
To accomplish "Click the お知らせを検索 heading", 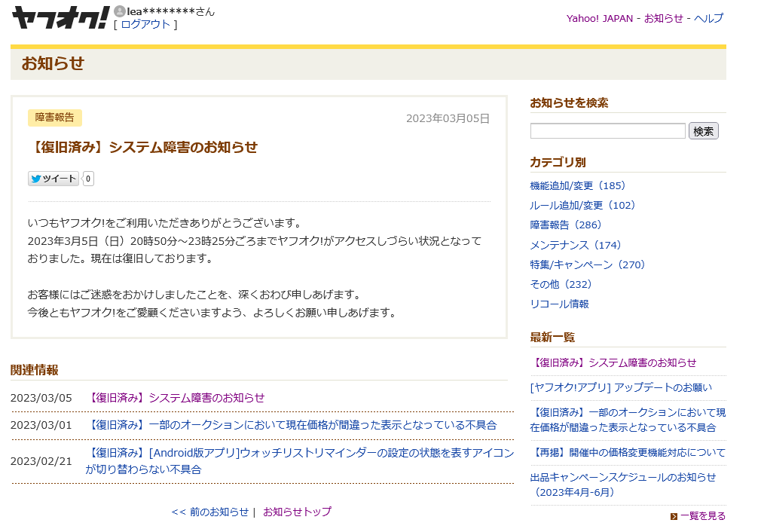I will pyautogui.click(x=569, y=103).
